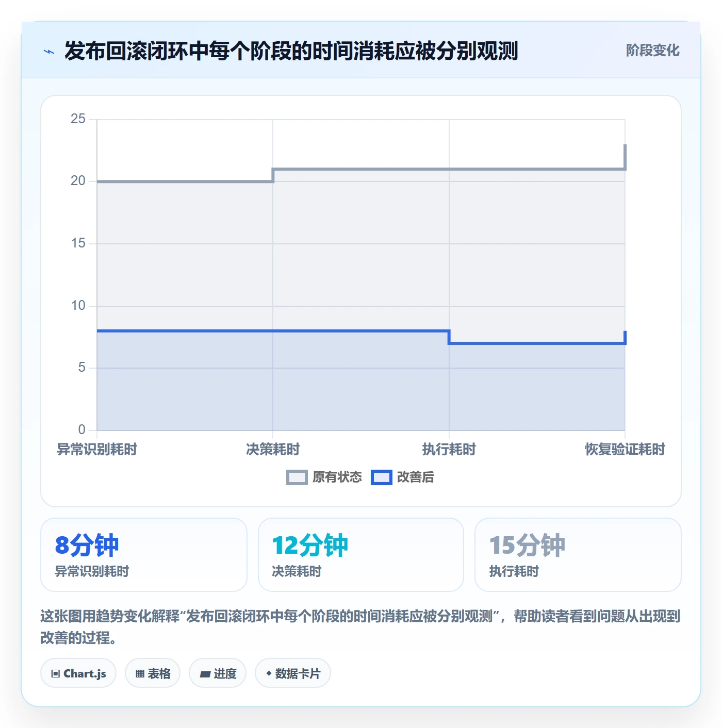Click the 改善后 legend label
This screenshot has height=728, width=722.
click(415, 477)
